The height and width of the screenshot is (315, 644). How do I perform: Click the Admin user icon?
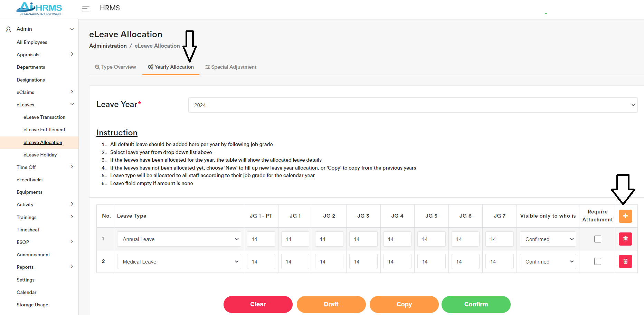[x=9, y=29]
